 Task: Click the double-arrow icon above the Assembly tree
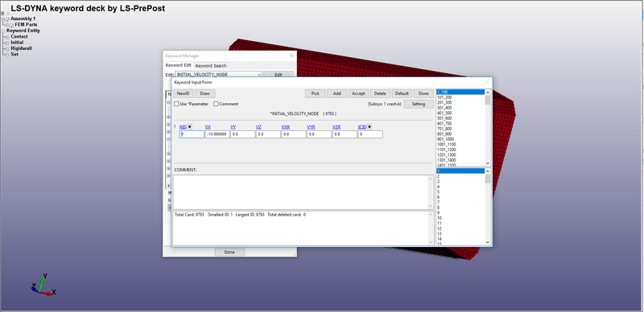[x=7, y=14]
